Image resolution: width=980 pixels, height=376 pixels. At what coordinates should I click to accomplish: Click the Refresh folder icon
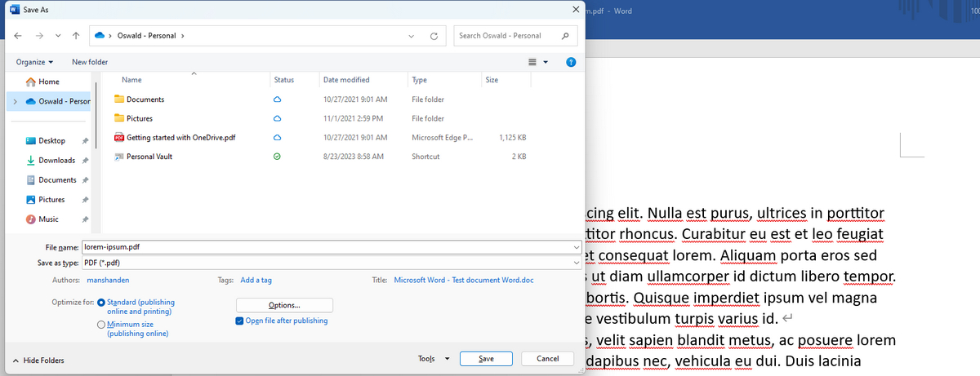pyautogui.click(x=434, y=36)
